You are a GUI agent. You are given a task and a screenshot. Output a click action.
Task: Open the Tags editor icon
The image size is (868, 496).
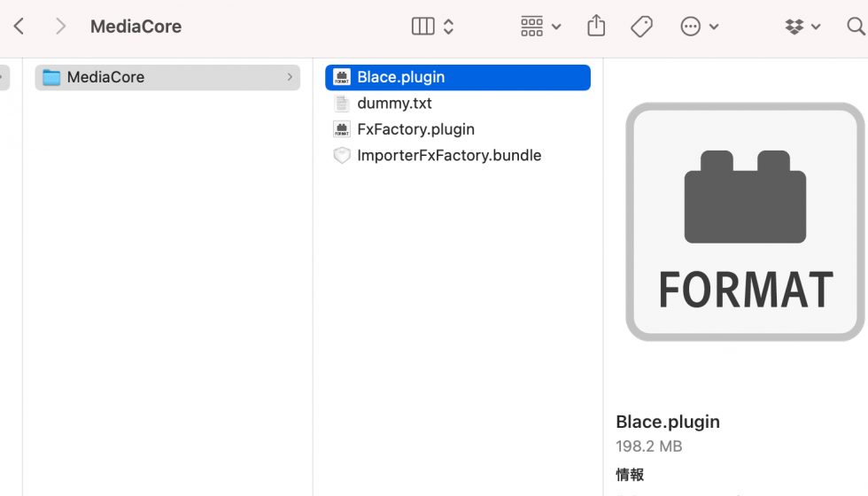pos(641,26)
